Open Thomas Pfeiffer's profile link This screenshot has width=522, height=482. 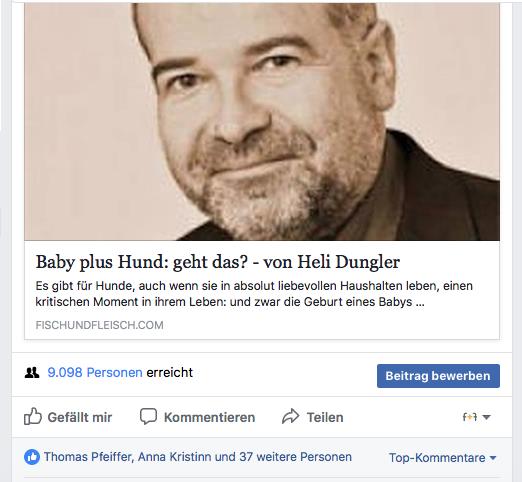(x=88, y=457)
